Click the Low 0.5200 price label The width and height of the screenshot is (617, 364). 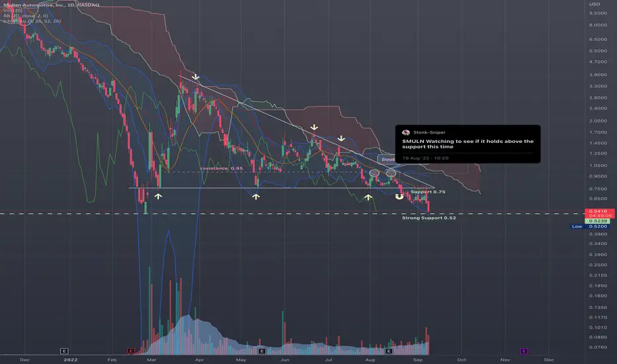pyautogui.click(x=591, y=226)
